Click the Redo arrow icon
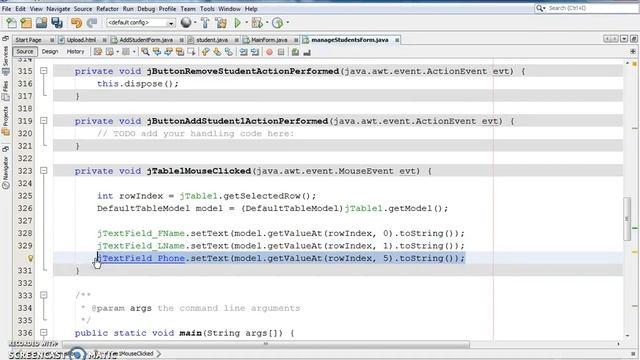 [92, 23]
